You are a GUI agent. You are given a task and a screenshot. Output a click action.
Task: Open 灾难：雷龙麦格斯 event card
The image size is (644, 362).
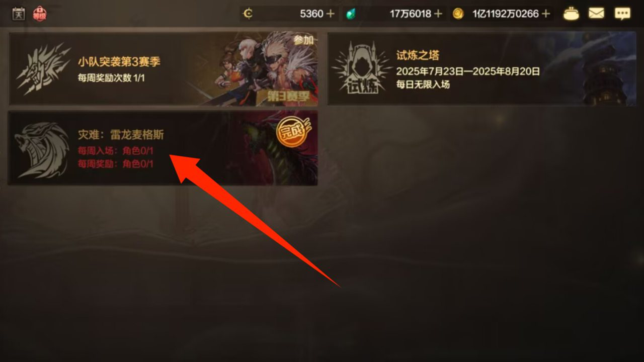click(x=163, y=148)
